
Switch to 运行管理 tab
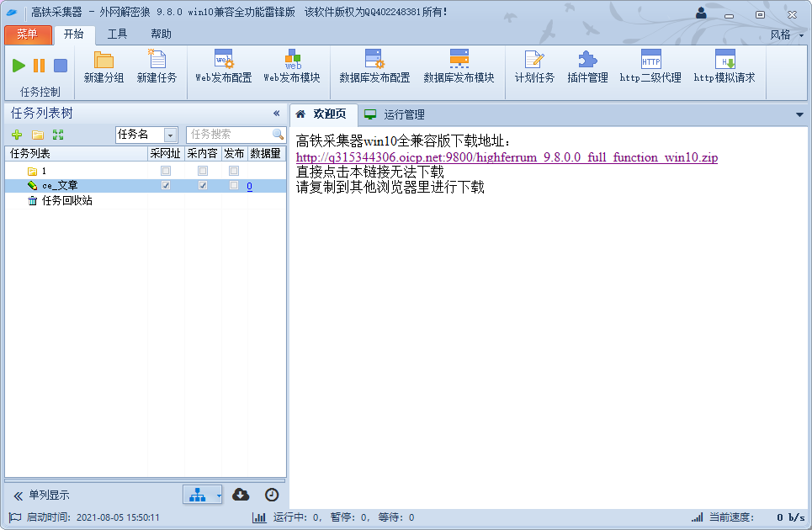tap(395, 115)
